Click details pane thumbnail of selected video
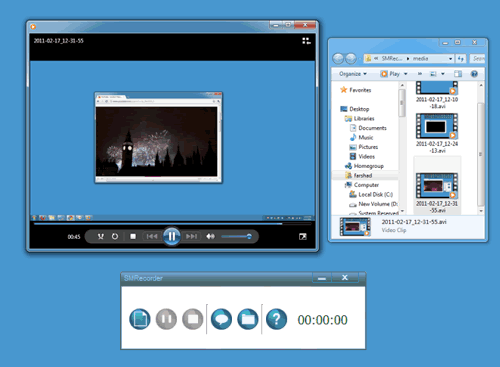The height and width of the screenshot is (367, 500). point(355,227)
